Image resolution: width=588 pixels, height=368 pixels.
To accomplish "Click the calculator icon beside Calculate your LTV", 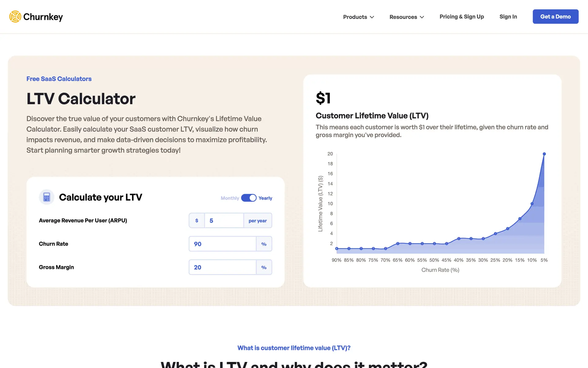I will click(x=47, y=197).
